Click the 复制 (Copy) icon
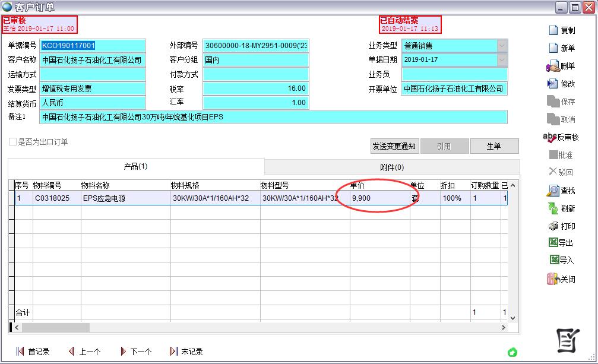 [562, 30]
